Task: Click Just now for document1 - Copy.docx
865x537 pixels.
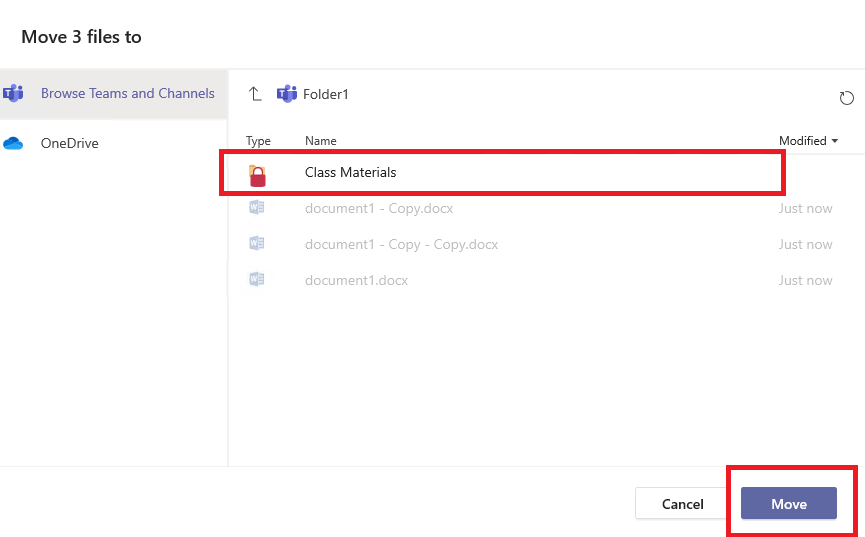Action: (x=805, y=209)
